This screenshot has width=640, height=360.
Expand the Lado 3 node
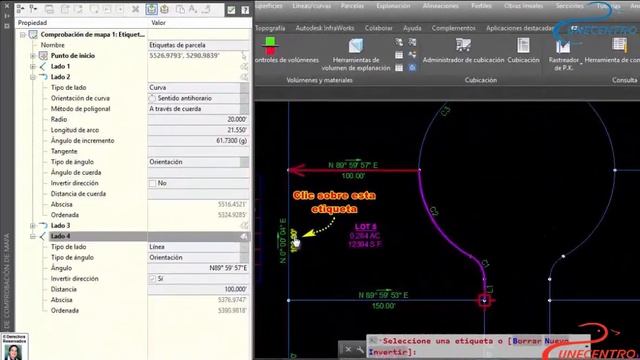point(33,225)
